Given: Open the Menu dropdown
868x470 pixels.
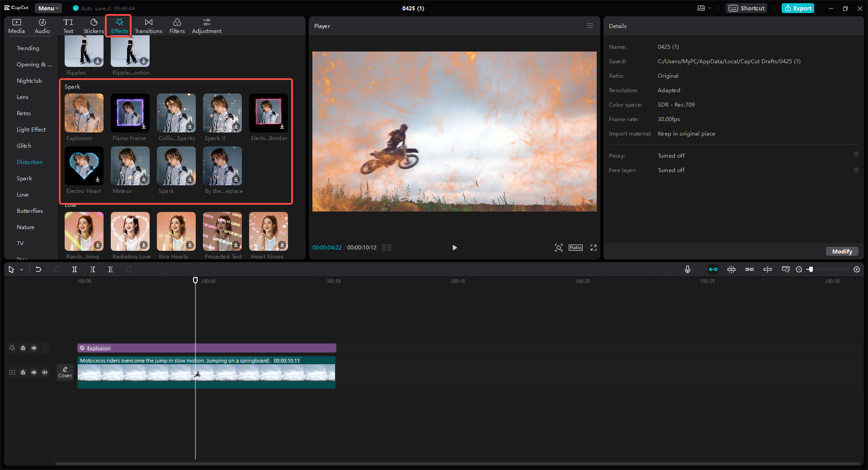Looking at the screenshot, I should [48, 8].
